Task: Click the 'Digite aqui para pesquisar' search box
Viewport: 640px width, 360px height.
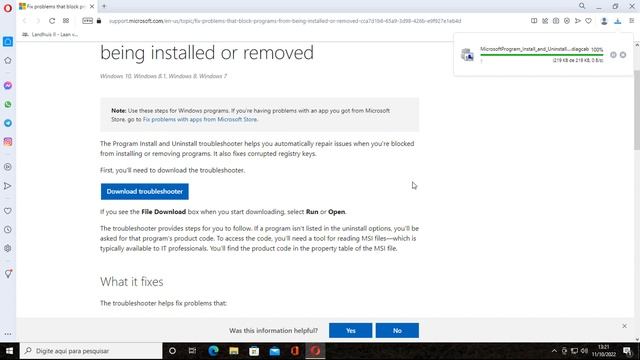Action: point(91,351)
